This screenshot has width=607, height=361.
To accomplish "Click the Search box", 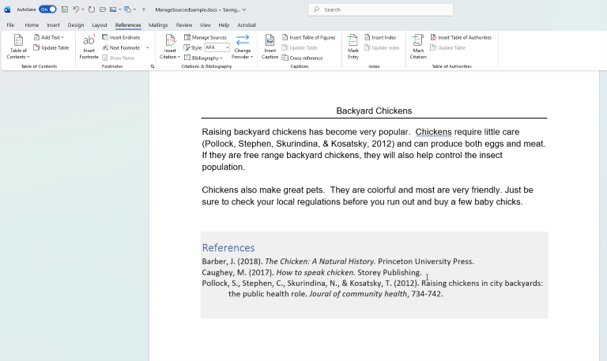I will [x=381, y=10].
